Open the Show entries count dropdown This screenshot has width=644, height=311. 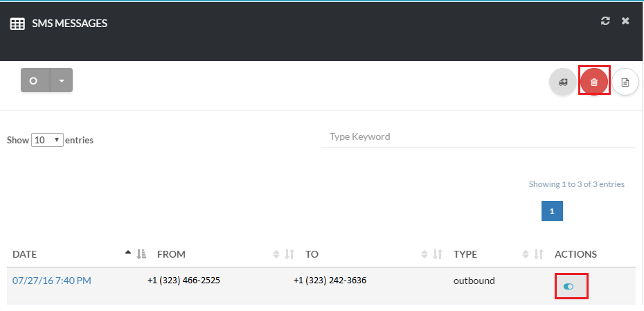47,140
